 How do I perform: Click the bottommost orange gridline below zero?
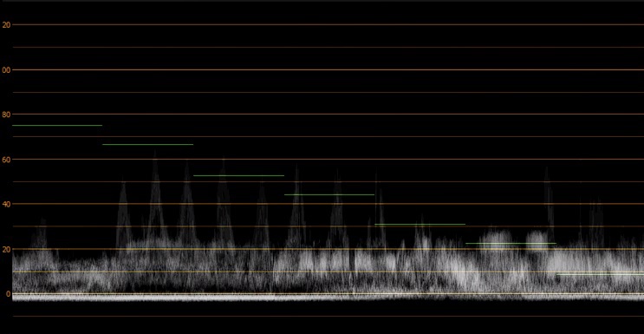coord(329,317)
